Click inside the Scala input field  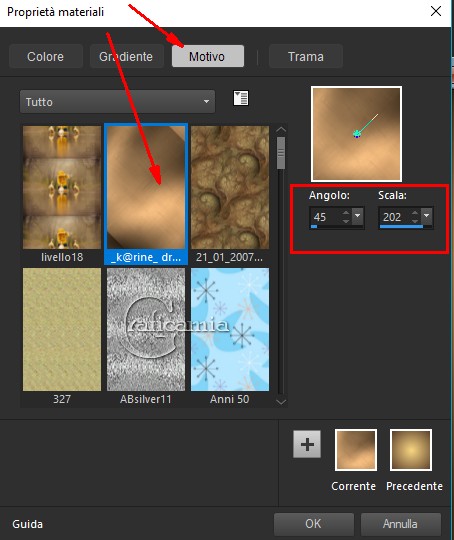[x=395, y=217]
